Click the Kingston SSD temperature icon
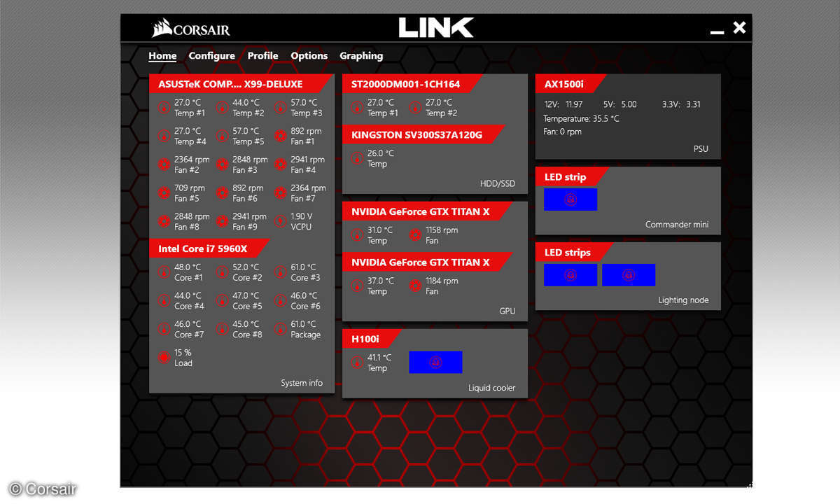Screen dimensions: 840x504 (x=356, y=158)
